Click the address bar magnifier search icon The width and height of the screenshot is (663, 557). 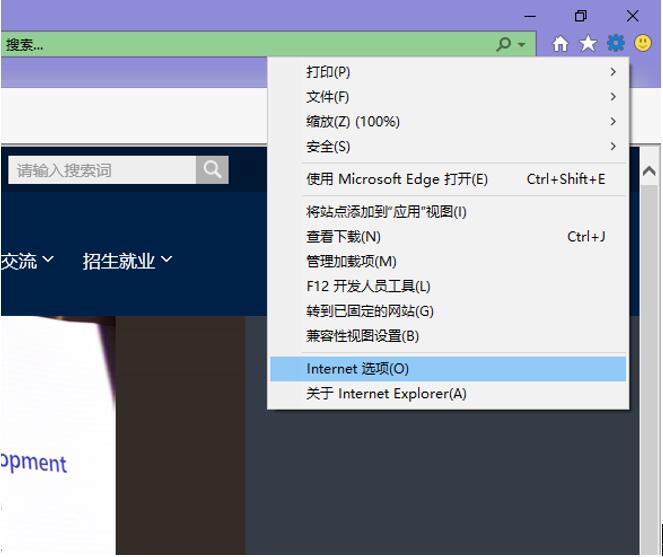pyautogui.click(x=504, y=44)
